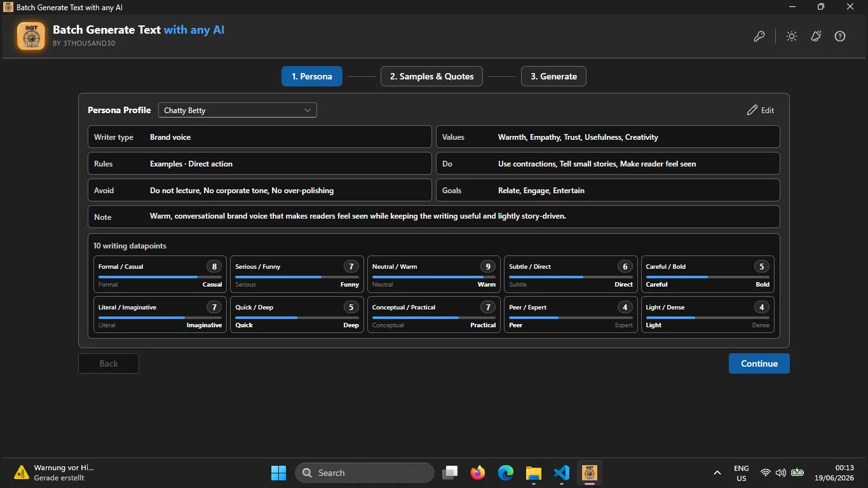Screen dimensions: 868x488
Task: Launch Microsoft Edge from the taskbar
Action: (x=506, y=473)
